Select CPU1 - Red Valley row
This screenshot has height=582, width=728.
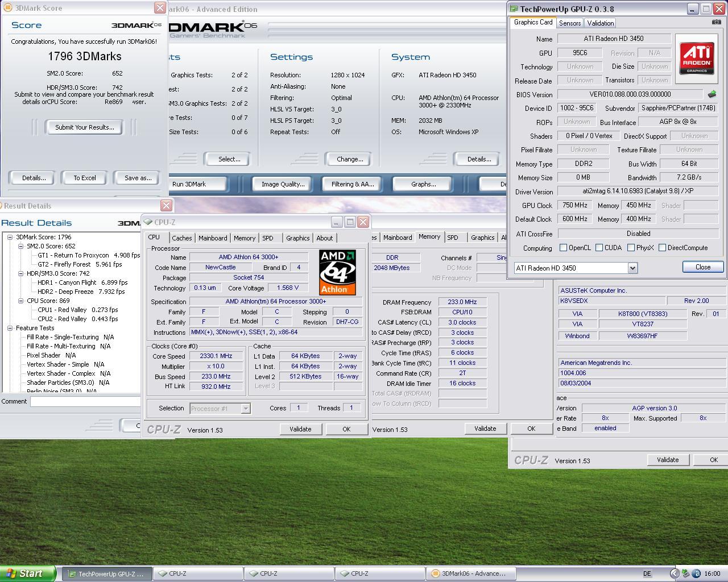click(x=78, y=310)
